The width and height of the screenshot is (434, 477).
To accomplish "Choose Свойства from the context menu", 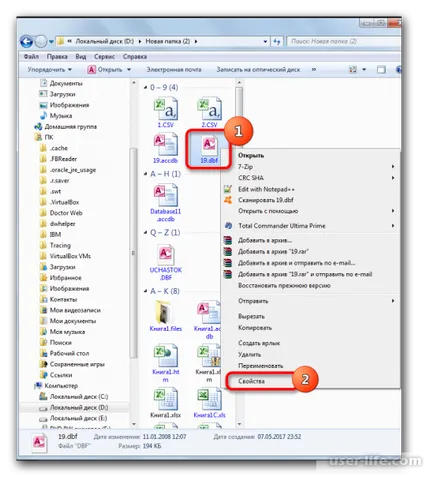I will tap(251, 381).
